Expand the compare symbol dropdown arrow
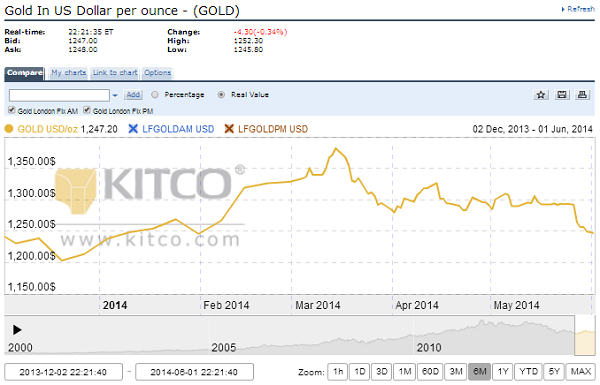The width and height of the screenshot is (600, 385). pos(115,95)
